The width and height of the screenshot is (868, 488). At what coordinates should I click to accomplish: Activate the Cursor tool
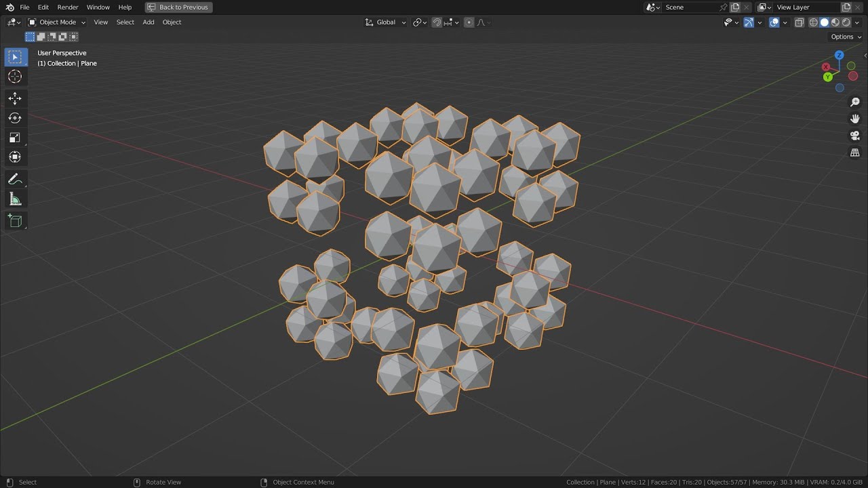click(15, 77)
